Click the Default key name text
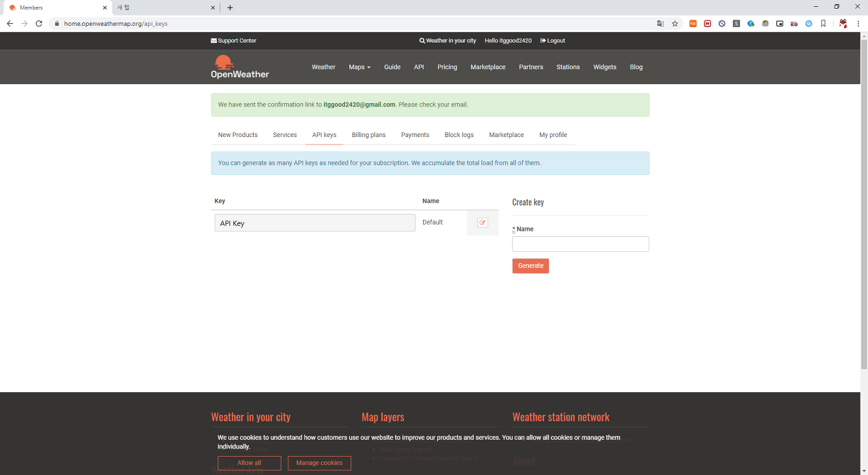The width and height of the screenshot is (868, 475). click(x=433, y=223)
